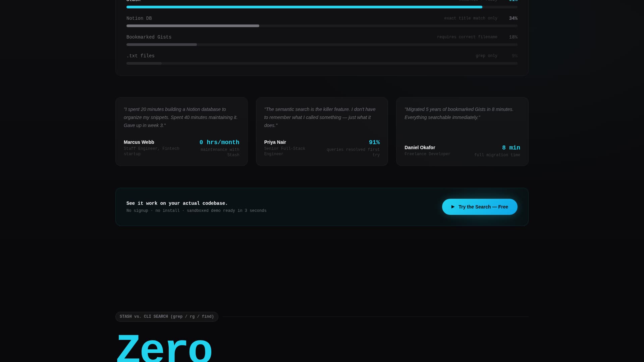Click the 'queries resolved first try' caption
Image resolution: width=644 pixels, height=362 pixels.
pos(353,152)
